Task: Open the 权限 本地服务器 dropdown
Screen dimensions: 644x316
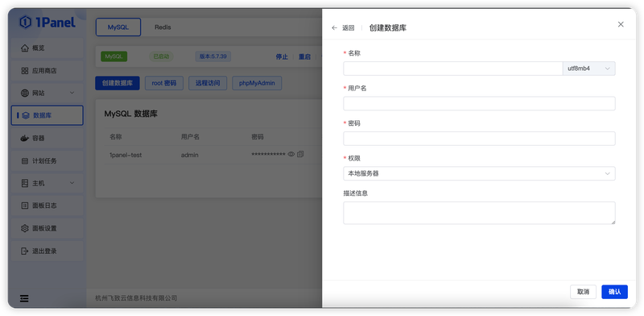Action: [479, 173]
